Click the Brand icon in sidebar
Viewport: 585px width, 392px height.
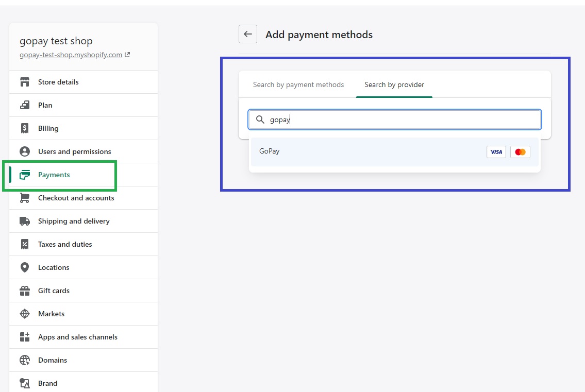click(x=25, y=383)
